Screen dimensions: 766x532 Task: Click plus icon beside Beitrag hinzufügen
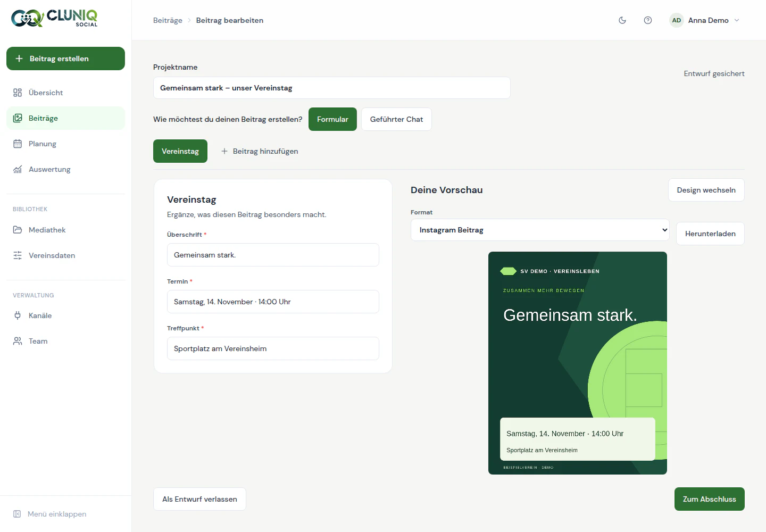224,151
